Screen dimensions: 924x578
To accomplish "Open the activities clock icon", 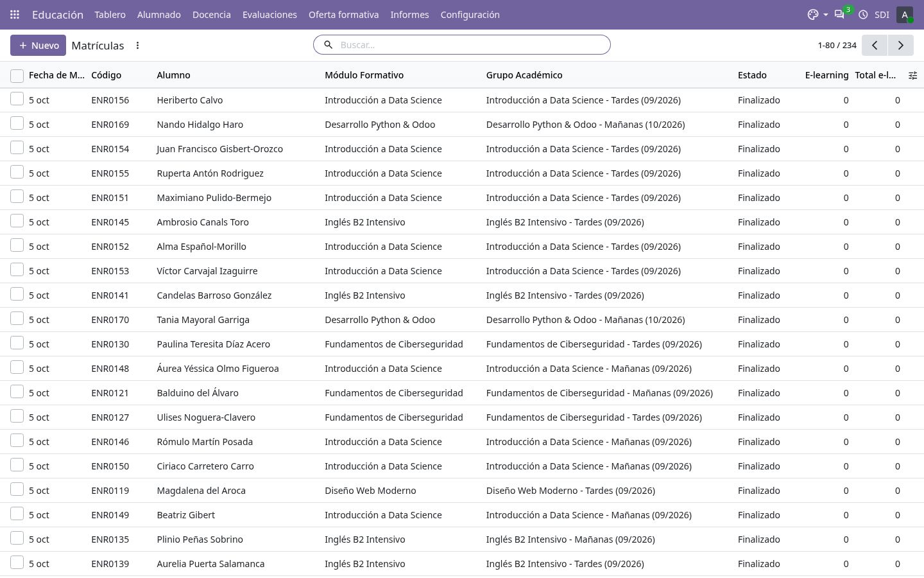I will (863, 14).
